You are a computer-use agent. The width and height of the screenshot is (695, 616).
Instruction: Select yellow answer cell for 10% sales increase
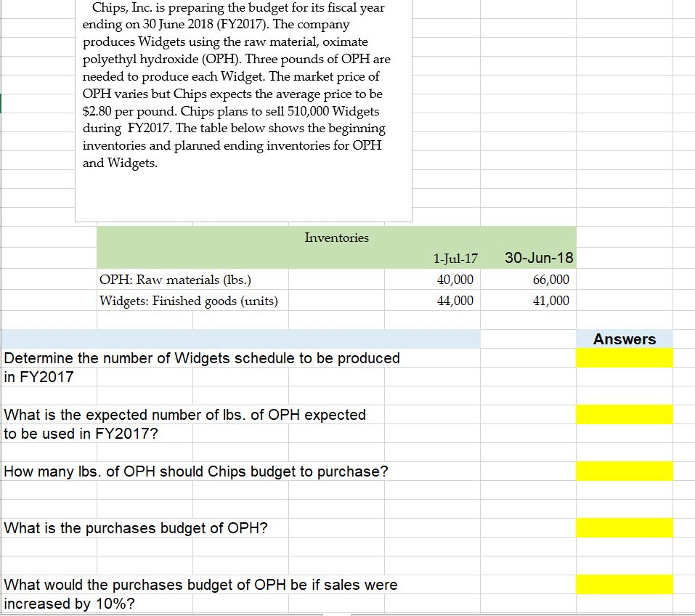point(624,585)
